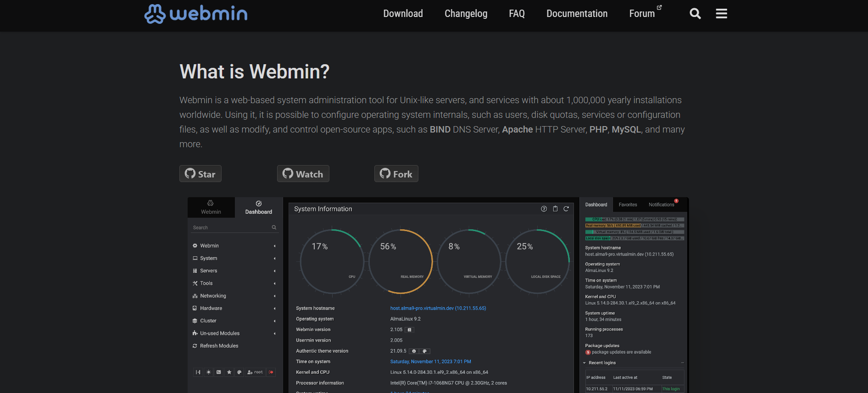Screen dimensions: 868x393
Task: Click the GitHub Watch button
Action: (x=303, y=174)
